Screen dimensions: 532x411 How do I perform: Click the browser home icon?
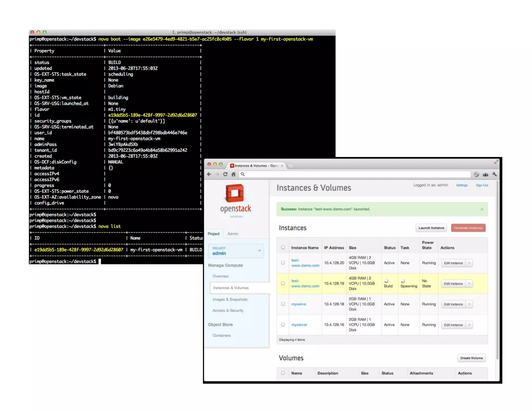coord(234,174)
